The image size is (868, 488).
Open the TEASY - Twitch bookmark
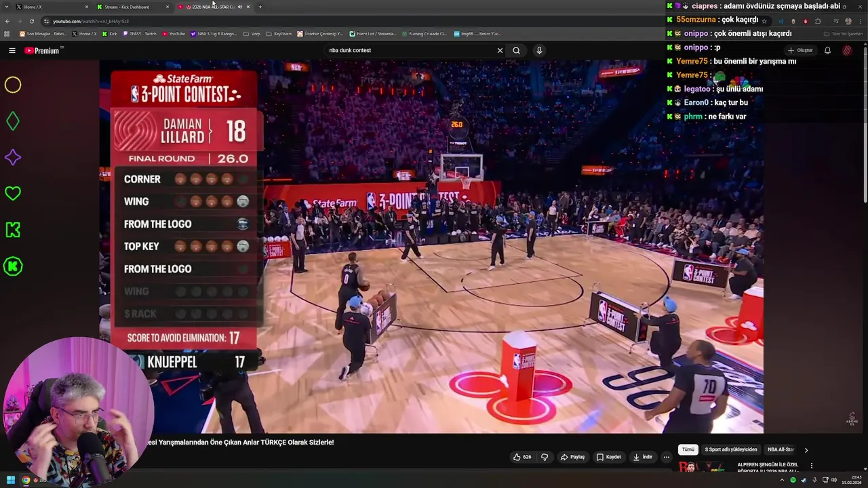tap(140, 33)
